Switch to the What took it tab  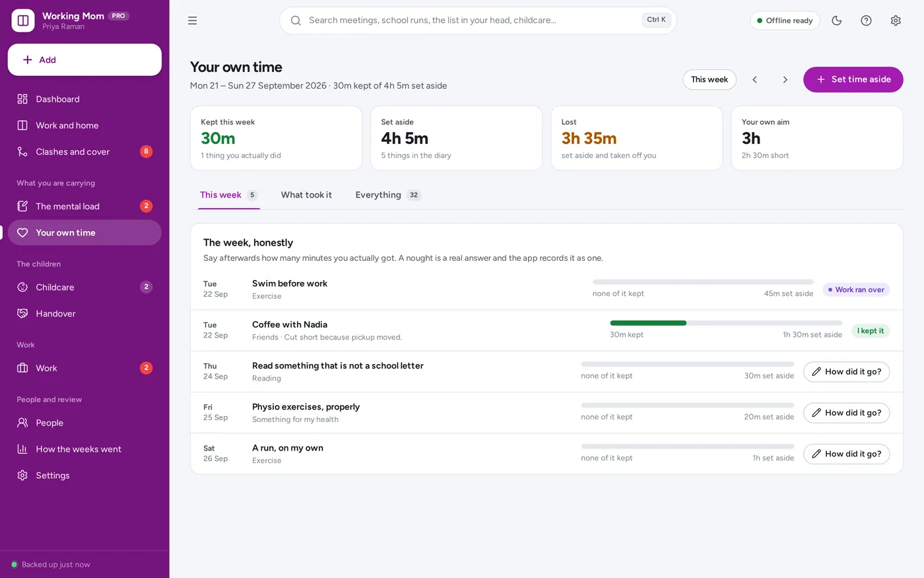(306, 195)
